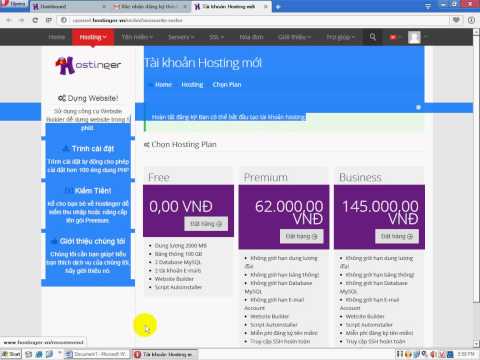Image resolution: width=480 pixels, height=360 pixels.
Task: Click the 'Tài khoản Hosting mới' page title
Action: 203,63
